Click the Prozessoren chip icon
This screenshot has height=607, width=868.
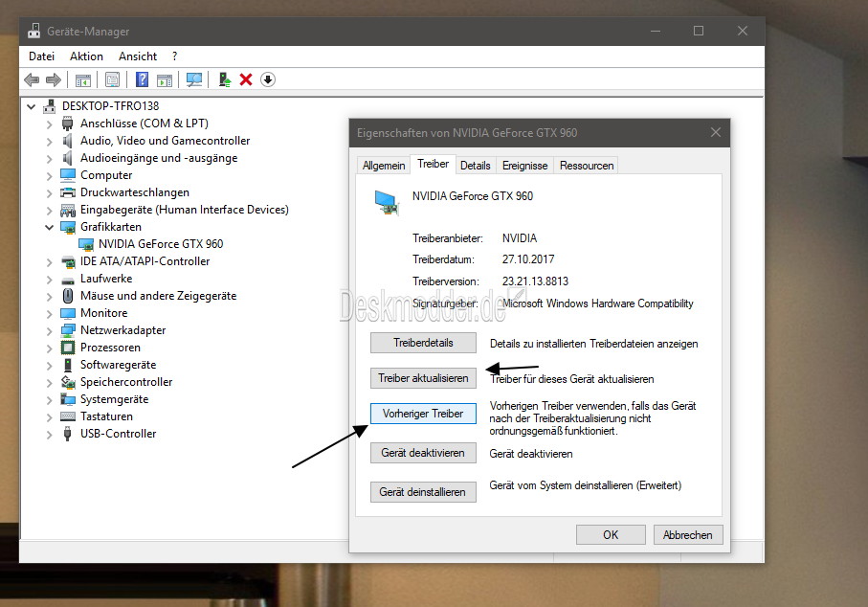pos(68,348)
